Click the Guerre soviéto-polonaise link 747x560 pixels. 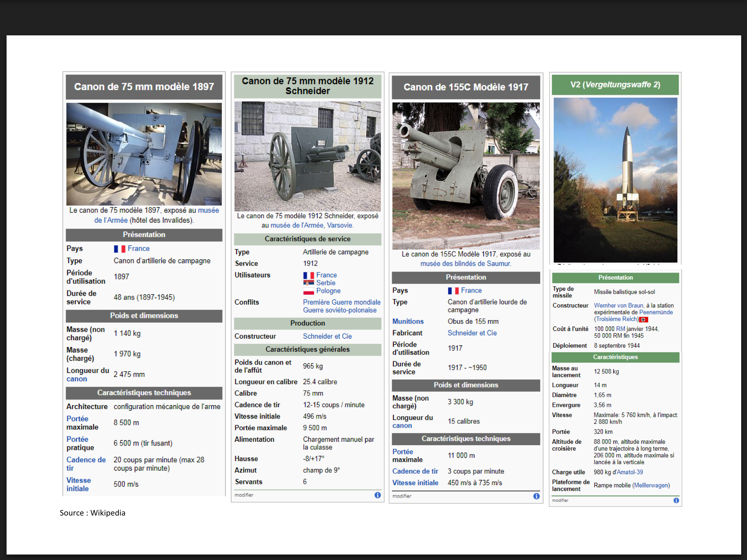[340, 310]
